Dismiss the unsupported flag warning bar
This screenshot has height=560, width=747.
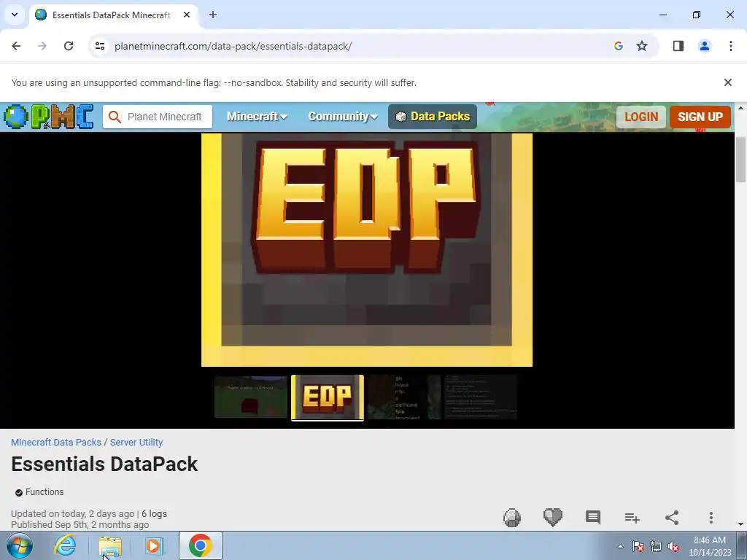tap(728, 82)
